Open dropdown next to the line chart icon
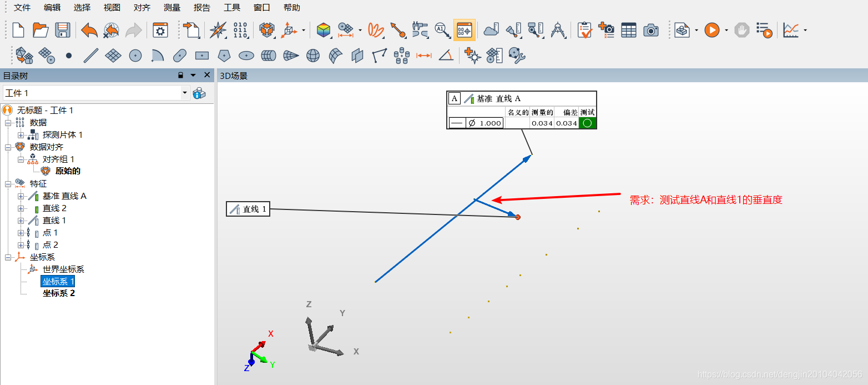The image size is (868, 385). (805, 31)
